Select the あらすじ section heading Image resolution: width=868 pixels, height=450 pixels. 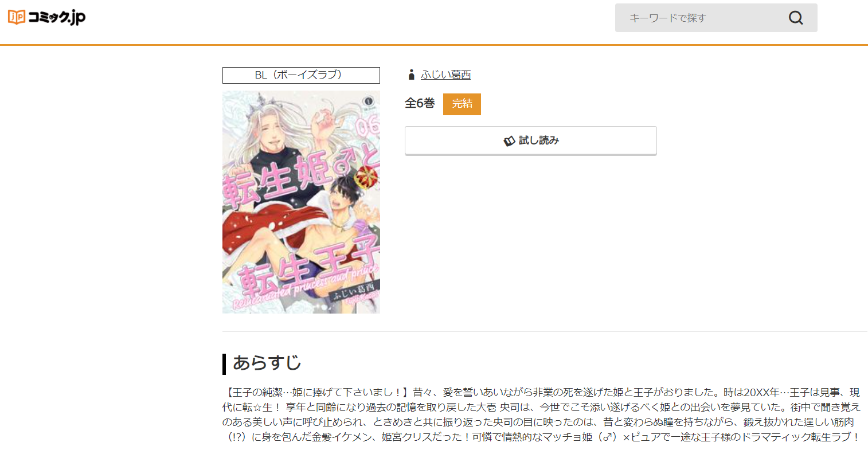coord(267,363)
